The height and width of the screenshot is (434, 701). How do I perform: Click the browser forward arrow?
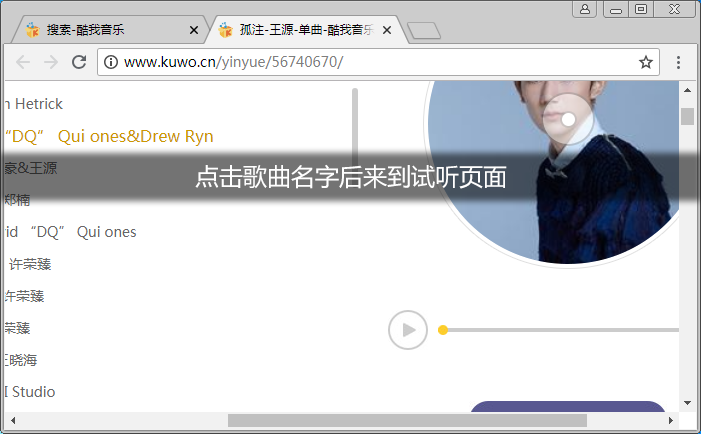coord(51,62)
